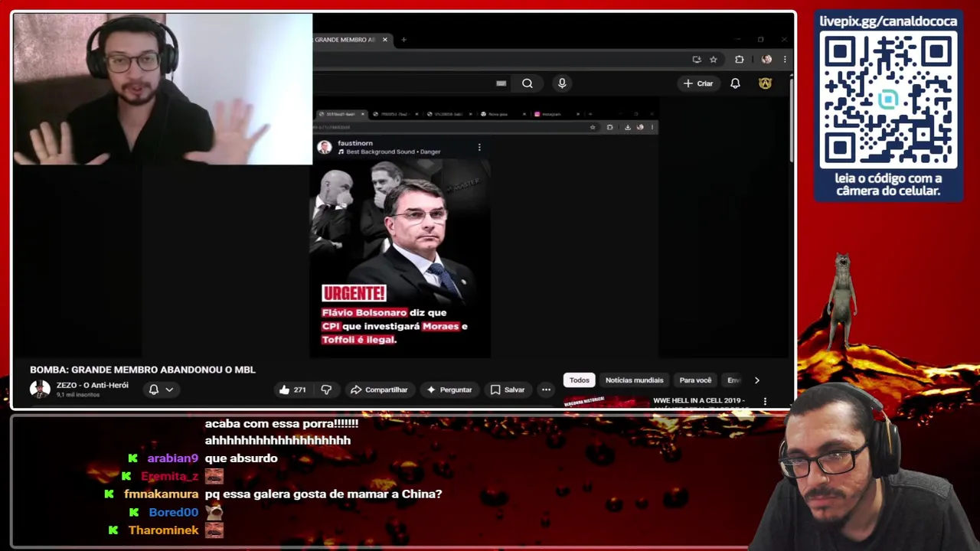Save the video with Salvar
The height and width of the screenshot is (551, 980).
point(508,390)
